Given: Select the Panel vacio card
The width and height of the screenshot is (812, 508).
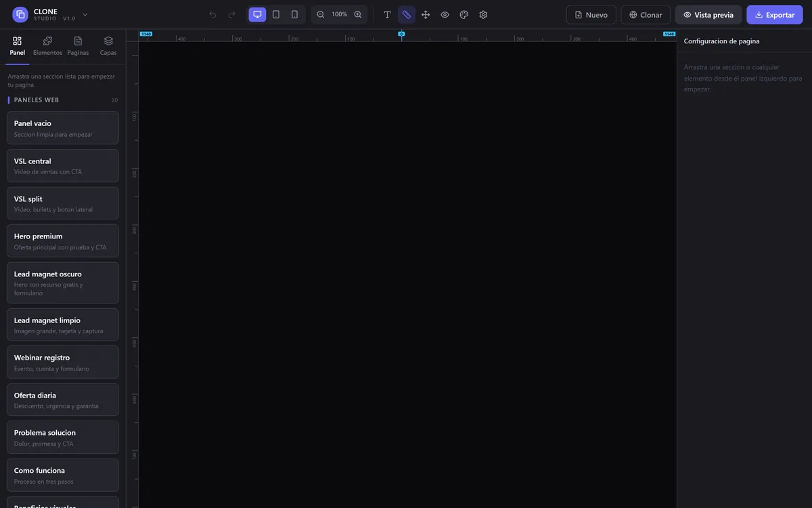Looking at the screenshot, I should click(63, 128).
